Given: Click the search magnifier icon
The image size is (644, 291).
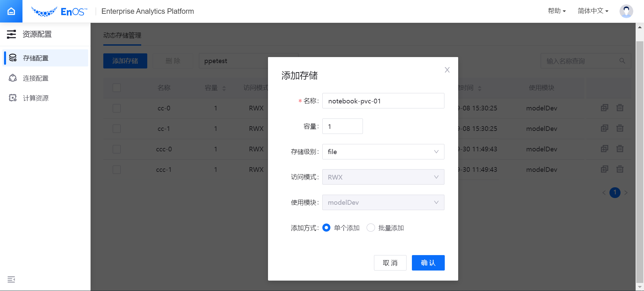Looking at the screenshot, I should click(622, 61).
